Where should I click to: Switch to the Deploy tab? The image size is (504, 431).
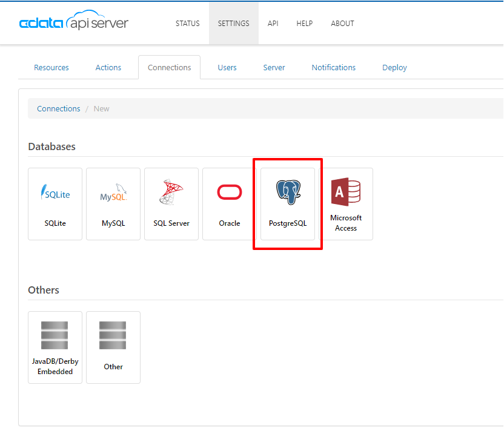394,67
